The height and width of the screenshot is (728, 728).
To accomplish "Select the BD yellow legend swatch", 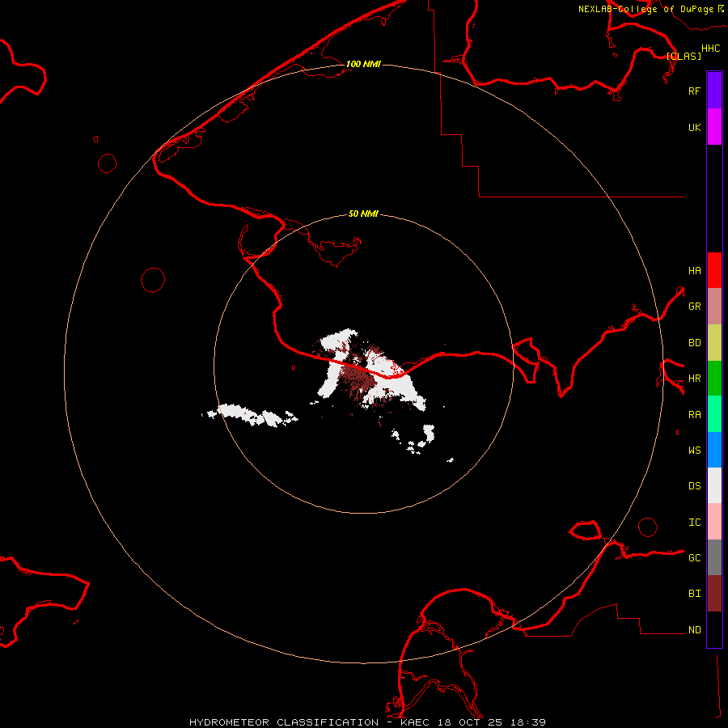I will [714, 343].
